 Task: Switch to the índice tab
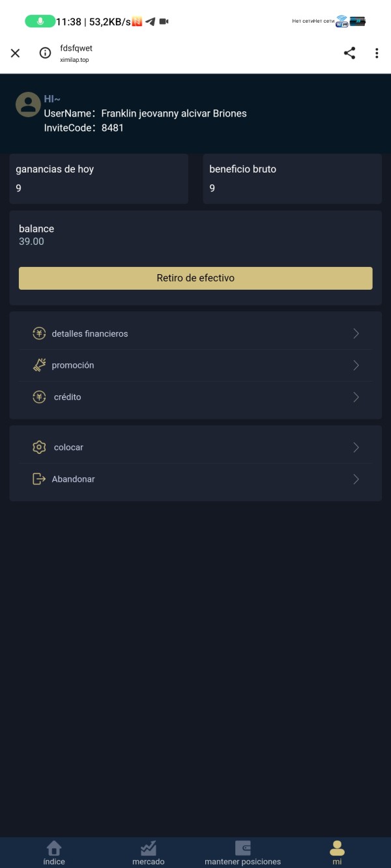click(54, 852)
